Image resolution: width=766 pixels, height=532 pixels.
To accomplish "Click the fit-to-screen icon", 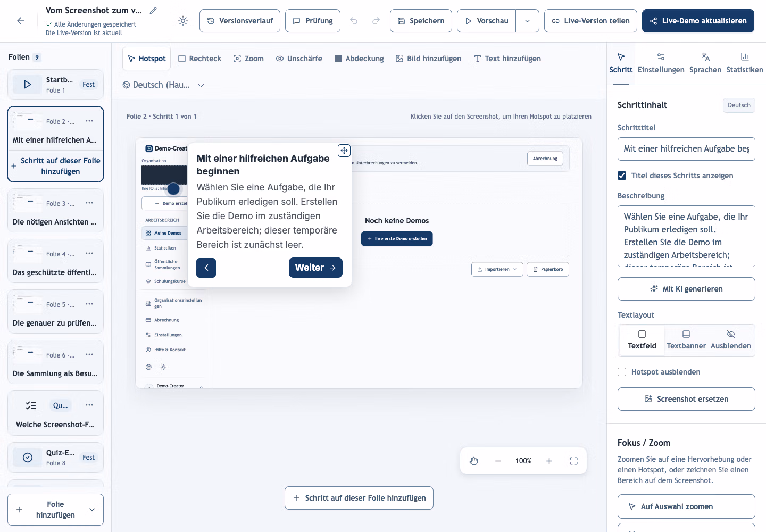I will pyautogui.click(x=573, y=461).
